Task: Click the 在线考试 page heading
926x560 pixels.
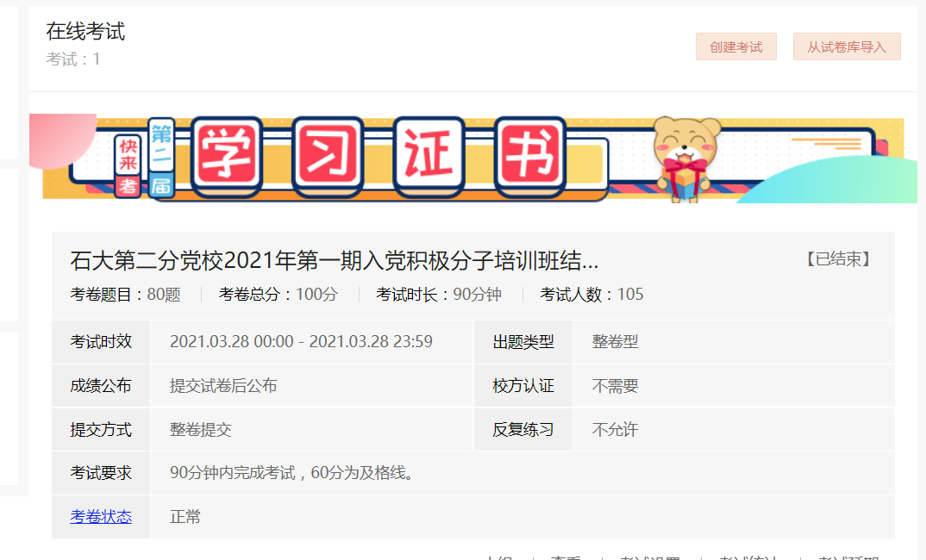Action: (x=85, y=32)
